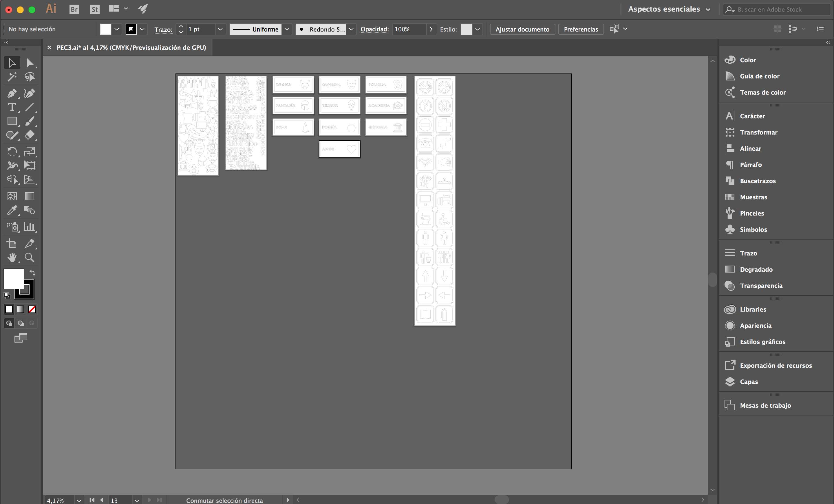Image resolution: width=834 pixels, height=504 pixels.
Task: Activate the Zoom tool
Action: [x=30, y=258]
